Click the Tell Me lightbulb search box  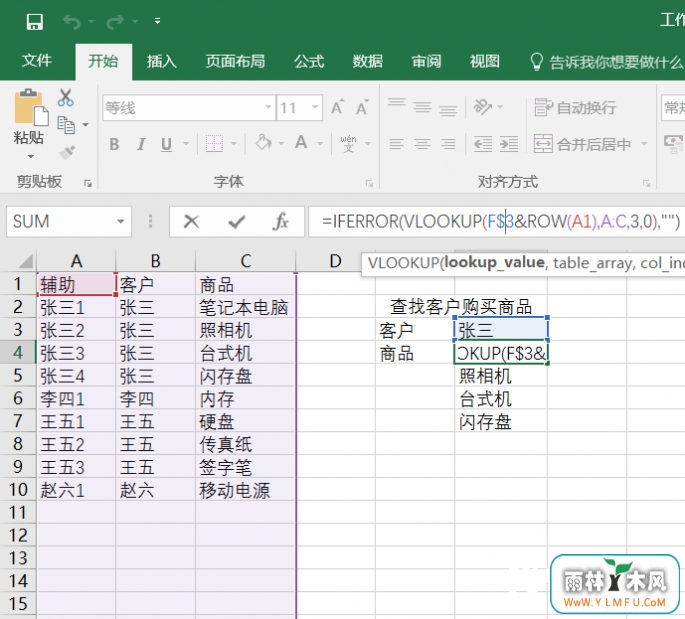click(x=606, y=62)
